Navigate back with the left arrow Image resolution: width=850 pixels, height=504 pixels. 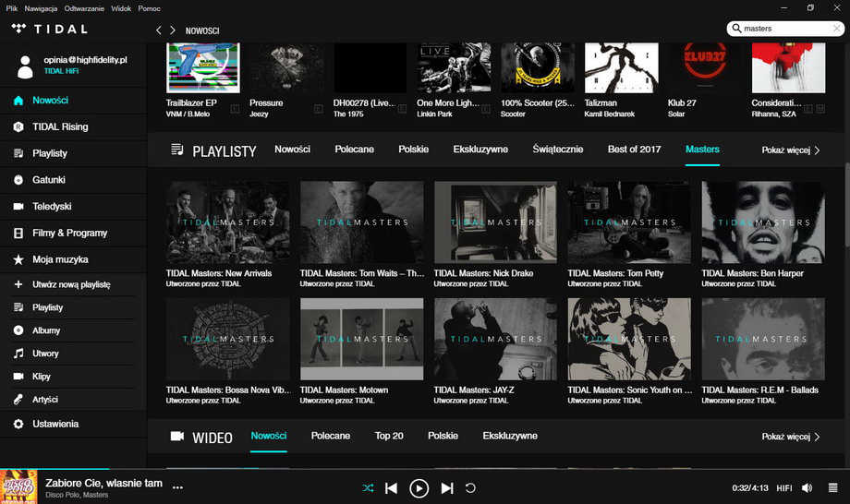pyautogui.click(x=158, y=30)
